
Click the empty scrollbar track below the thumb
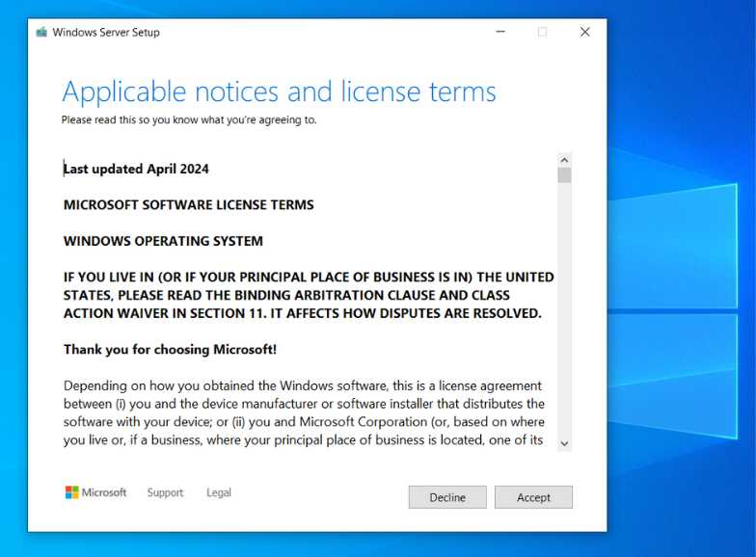pyautogui.click(x=564, y=308)
